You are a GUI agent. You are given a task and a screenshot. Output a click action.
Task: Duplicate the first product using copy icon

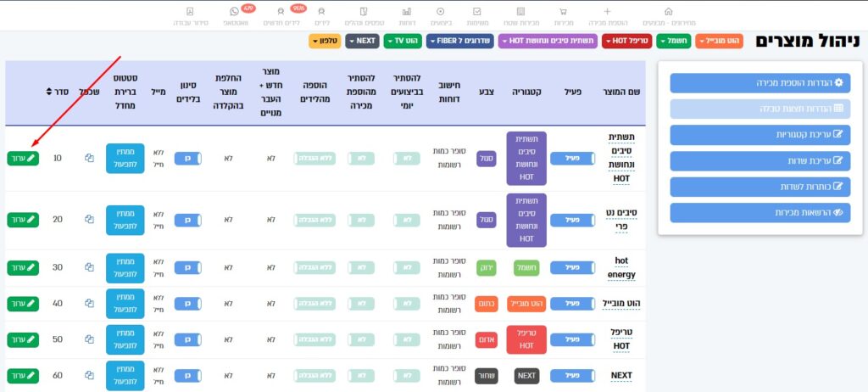89,158
